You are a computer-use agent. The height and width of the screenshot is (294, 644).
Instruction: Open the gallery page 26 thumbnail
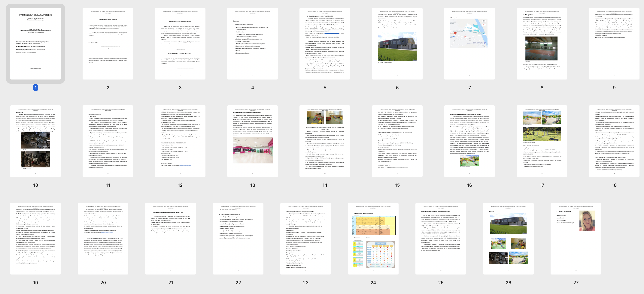click(508, 238)
